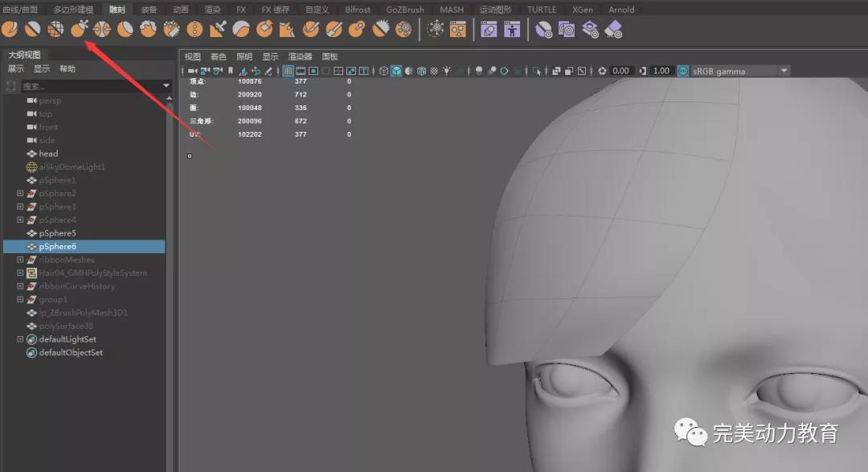Open the 着色 viewport menu
Image resolution: width=868 pixels, height=472 pixels.
tap(219, 57)
